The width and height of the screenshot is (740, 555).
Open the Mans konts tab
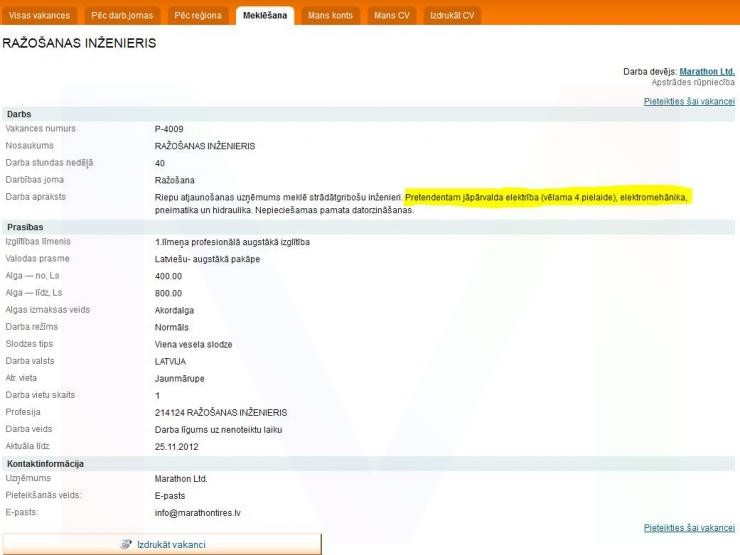330,15
